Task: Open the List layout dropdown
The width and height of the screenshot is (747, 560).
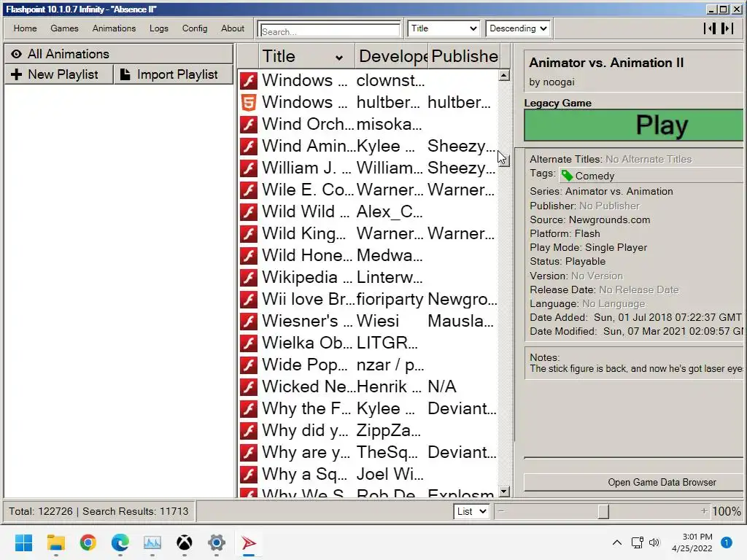Action: (471, 511)
